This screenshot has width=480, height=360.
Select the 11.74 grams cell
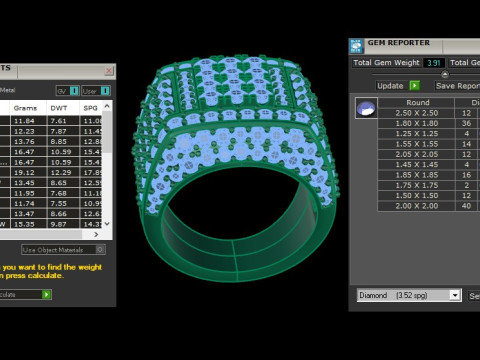point(28,203)
